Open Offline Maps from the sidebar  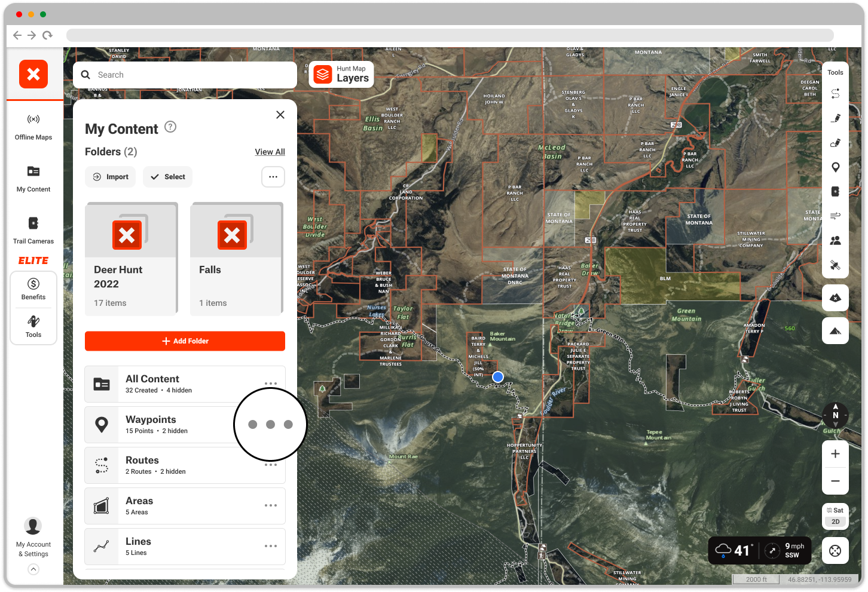click(33, 127)
